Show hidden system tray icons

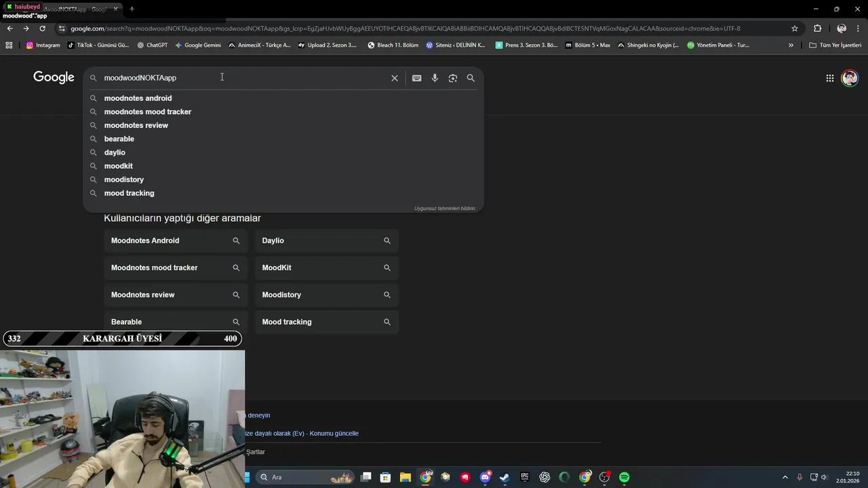785,477
